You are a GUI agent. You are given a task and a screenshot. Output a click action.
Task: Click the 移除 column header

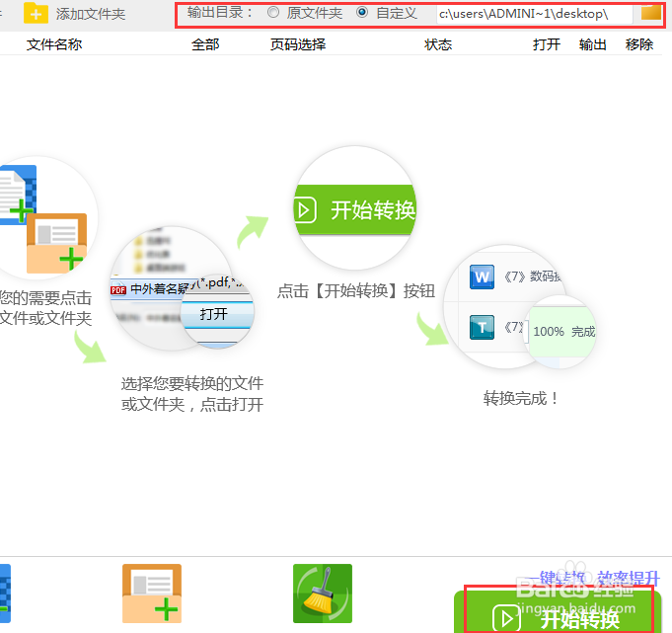tap(639, 44)
